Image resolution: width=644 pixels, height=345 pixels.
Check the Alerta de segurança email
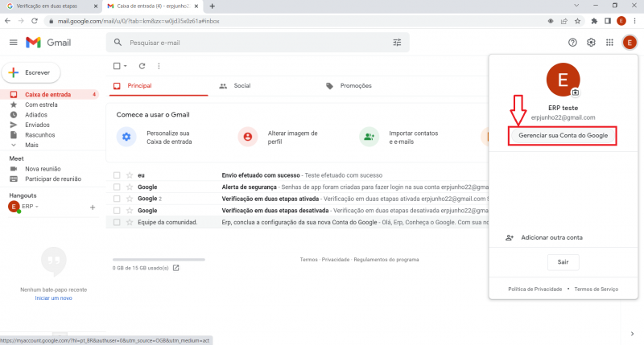(117, 187)
